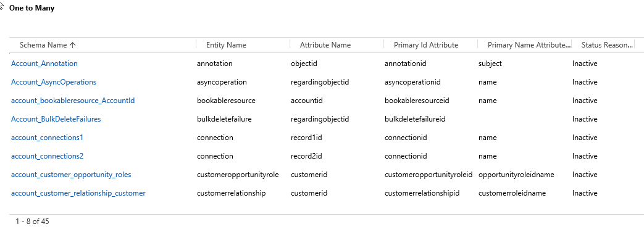644x232 pixels.
Task: Click the 'asyncoperationid' primary id cell
Action: (x=412, y=82)
